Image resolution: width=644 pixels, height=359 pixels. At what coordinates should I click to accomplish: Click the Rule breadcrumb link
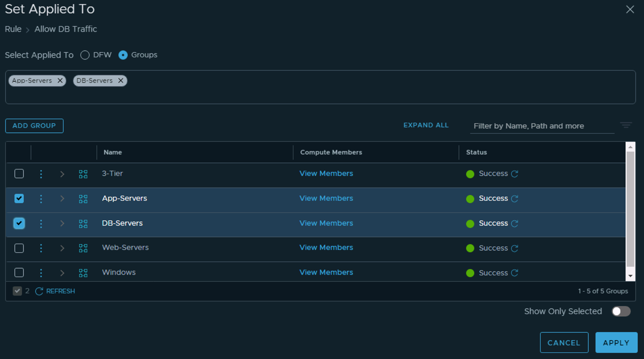point(13,29)
